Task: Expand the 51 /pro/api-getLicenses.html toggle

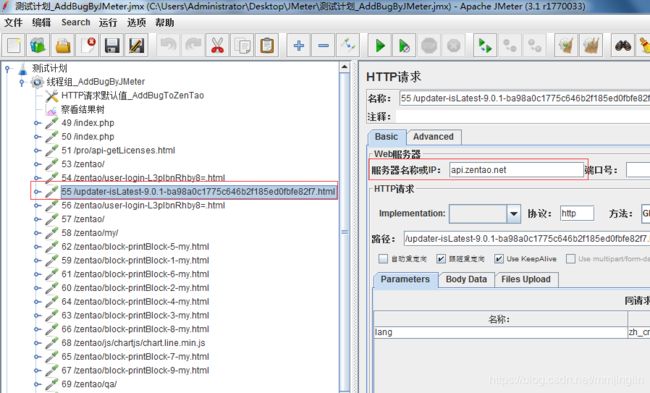Action: (x=37, y=150)
